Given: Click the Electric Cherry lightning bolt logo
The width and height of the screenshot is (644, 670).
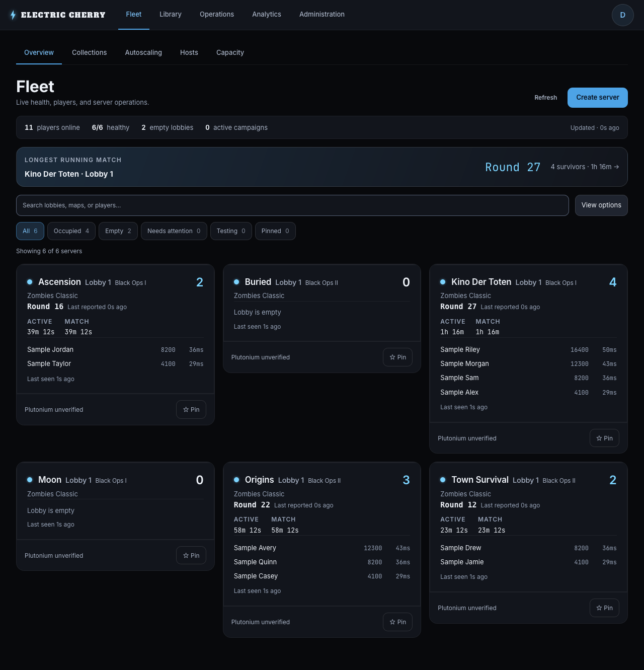Looking at the screenshot, I should [13, 15].
